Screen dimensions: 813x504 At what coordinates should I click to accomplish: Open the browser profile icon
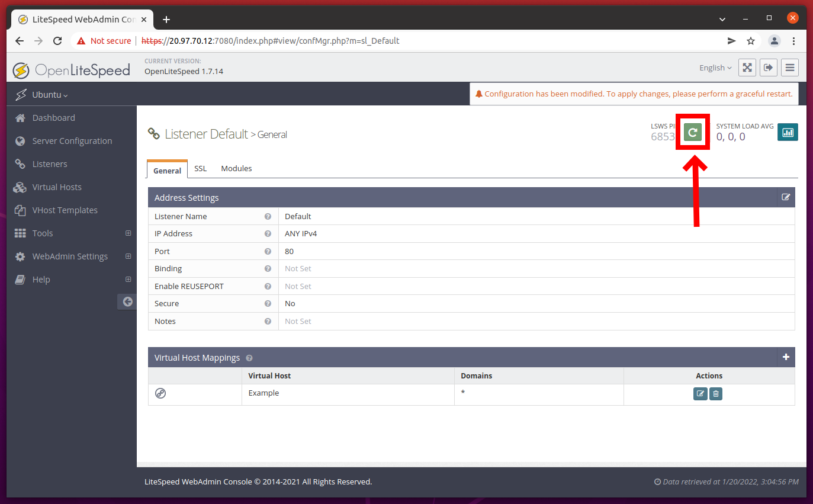pos(774,41)
